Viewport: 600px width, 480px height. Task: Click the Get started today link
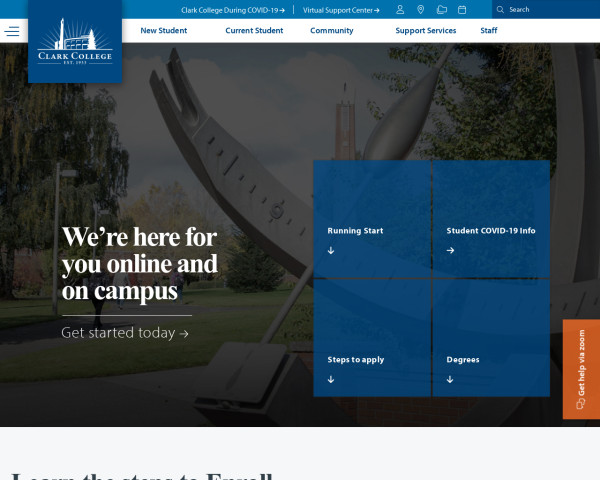point(125,333)
